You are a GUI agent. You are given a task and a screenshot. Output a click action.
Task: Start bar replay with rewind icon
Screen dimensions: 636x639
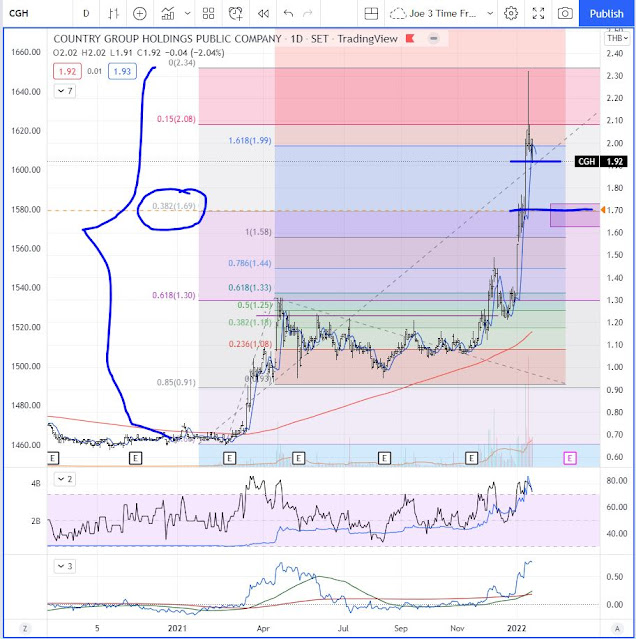263,13
